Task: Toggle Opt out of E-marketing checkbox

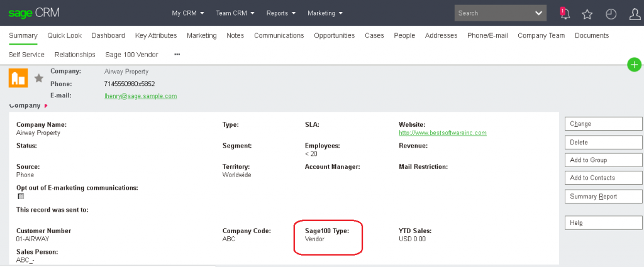Action: (21, 197)
